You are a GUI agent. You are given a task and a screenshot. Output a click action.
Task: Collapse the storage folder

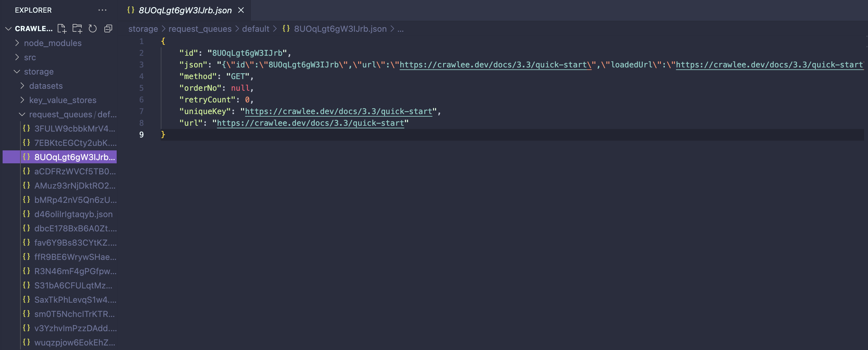(39, 71)
